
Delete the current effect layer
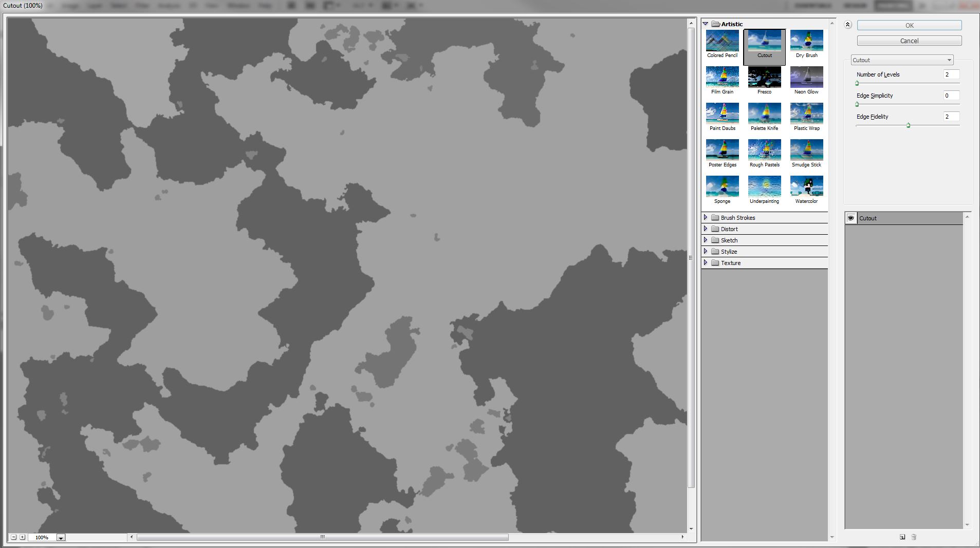tap(915, 537)
